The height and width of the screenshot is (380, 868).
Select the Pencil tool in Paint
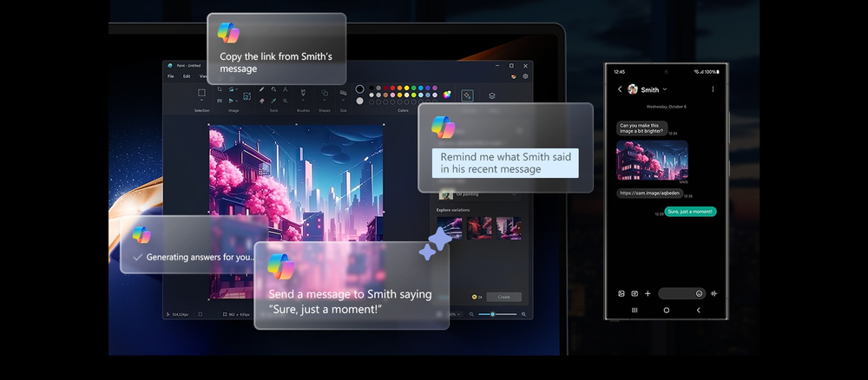click(261, 89)
